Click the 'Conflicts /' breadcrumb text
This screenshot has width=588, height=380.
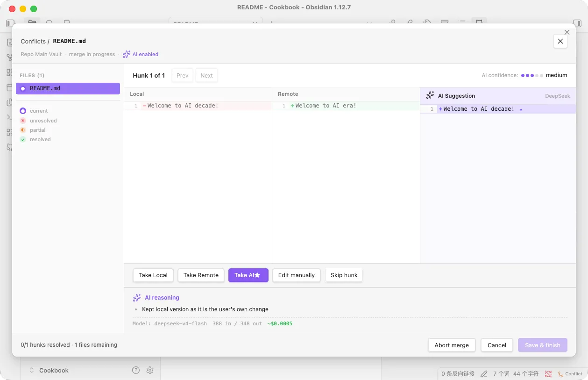point(35,41)
